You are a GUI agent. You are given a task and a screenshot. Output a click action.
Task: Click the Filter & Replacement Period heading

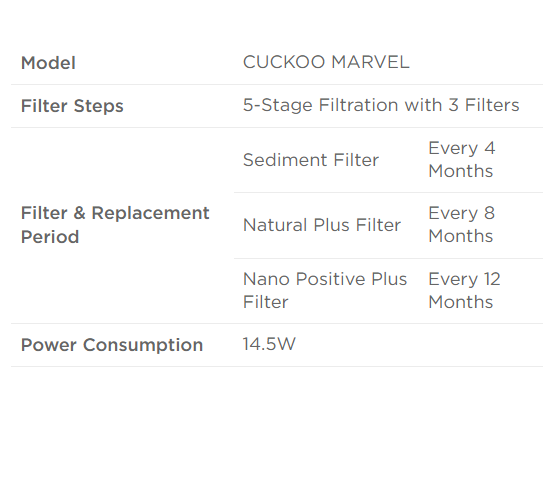coord(115,225)
